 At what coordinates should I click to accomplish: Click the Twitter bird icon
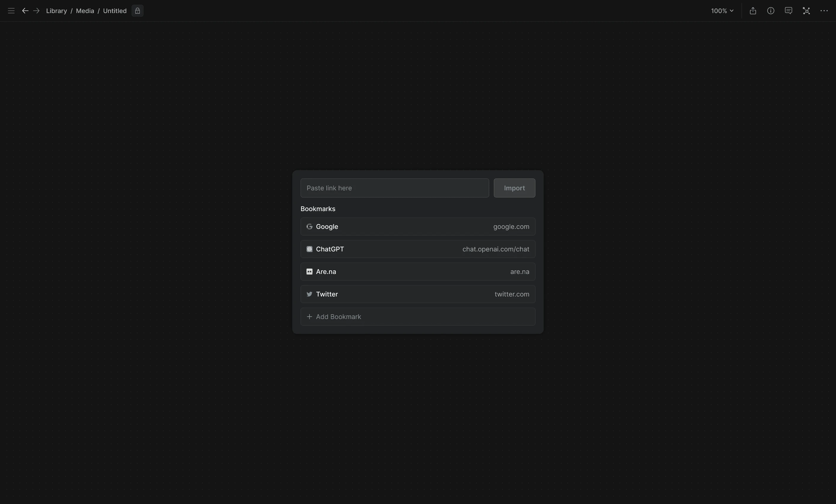tap(309, 294)
